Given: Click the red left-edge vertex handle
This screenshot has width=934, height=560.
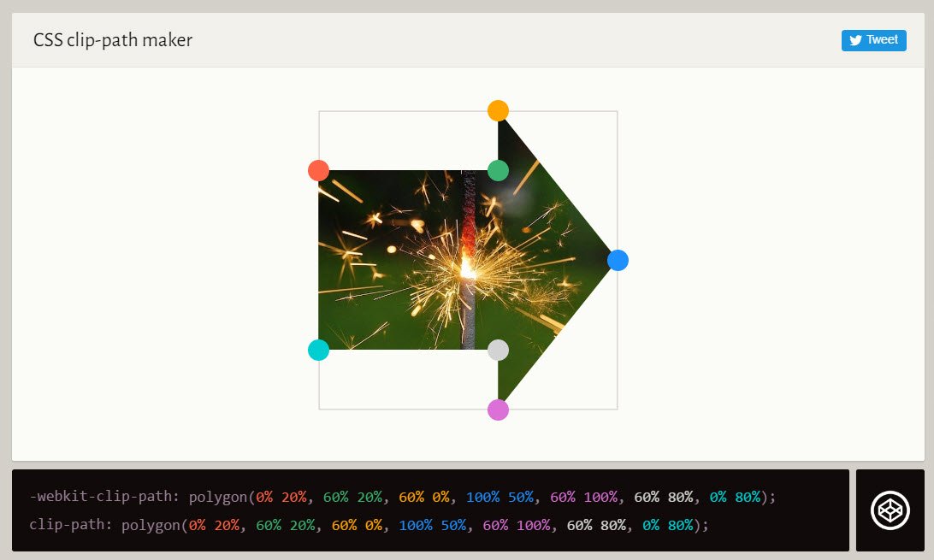Looking at the screenshot, I should click(x=318, y=170).
